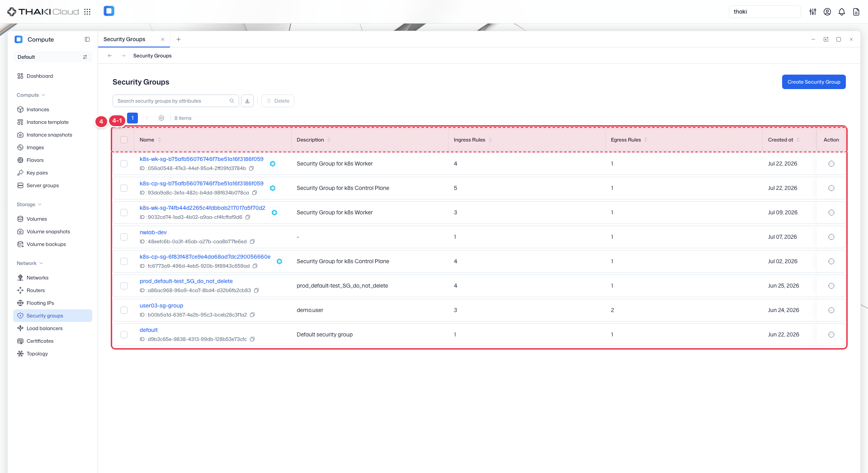This screenshot has height=473, width=868.
Task: Go to Volumes in the sidebar
Action: (x=52, y=219)
